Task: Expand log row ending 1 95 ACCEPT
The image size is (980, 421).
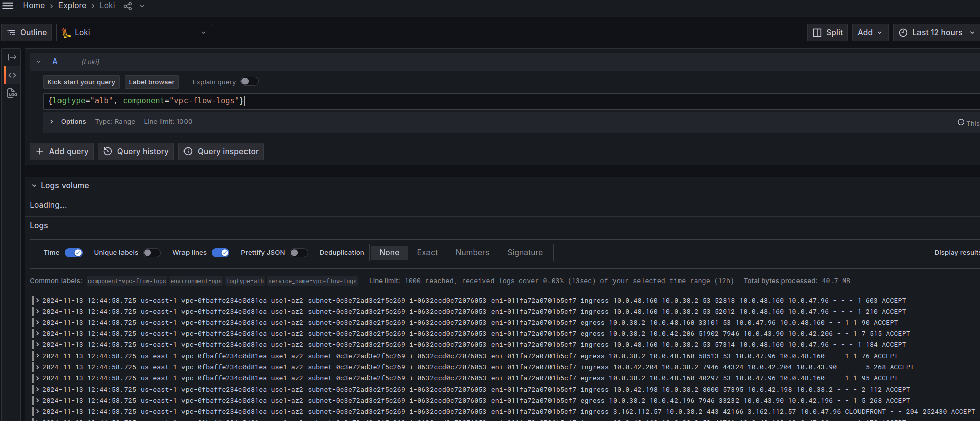Action: click(37, 378)
